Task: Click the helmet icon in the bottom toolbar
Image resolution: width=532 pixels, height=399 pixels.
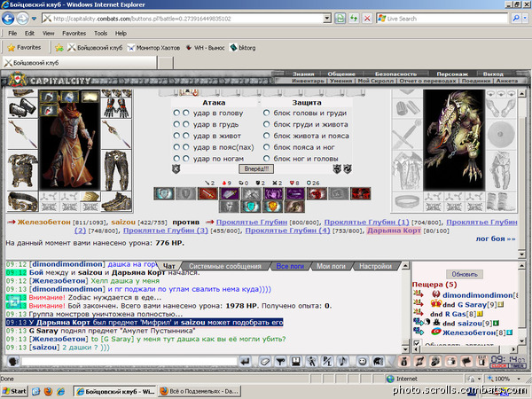Action: click(x=379, y=362)
